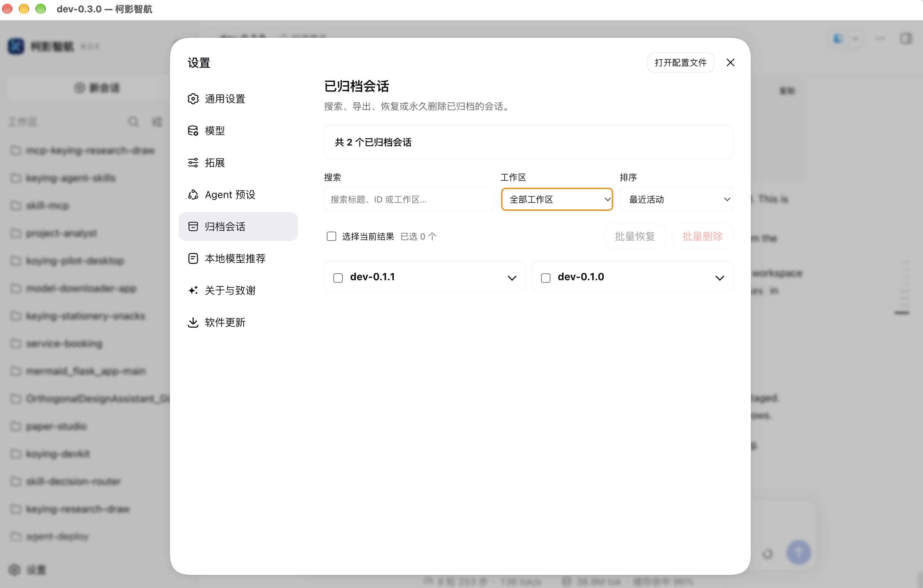The height and width of the screenshot is (588, 923).
Task: Click the Agent 预设 icon
Action: pyautogui.click(x=193, y=195)
